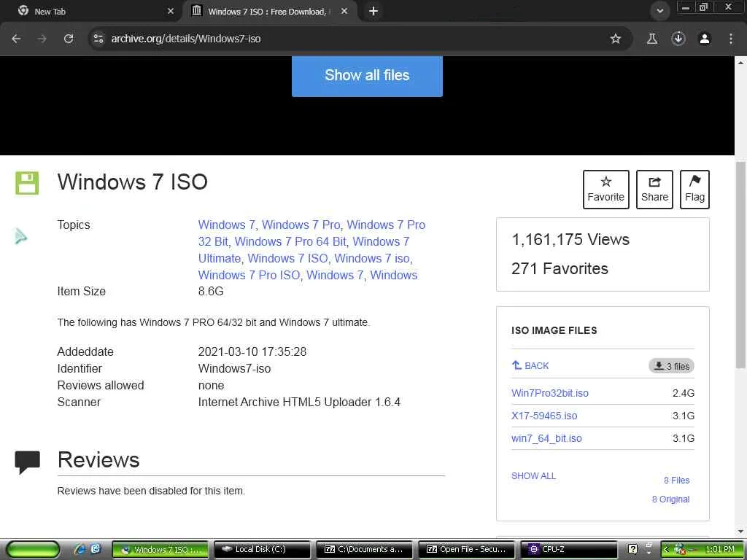Click the scrollbar down arrow

[740, 532]
